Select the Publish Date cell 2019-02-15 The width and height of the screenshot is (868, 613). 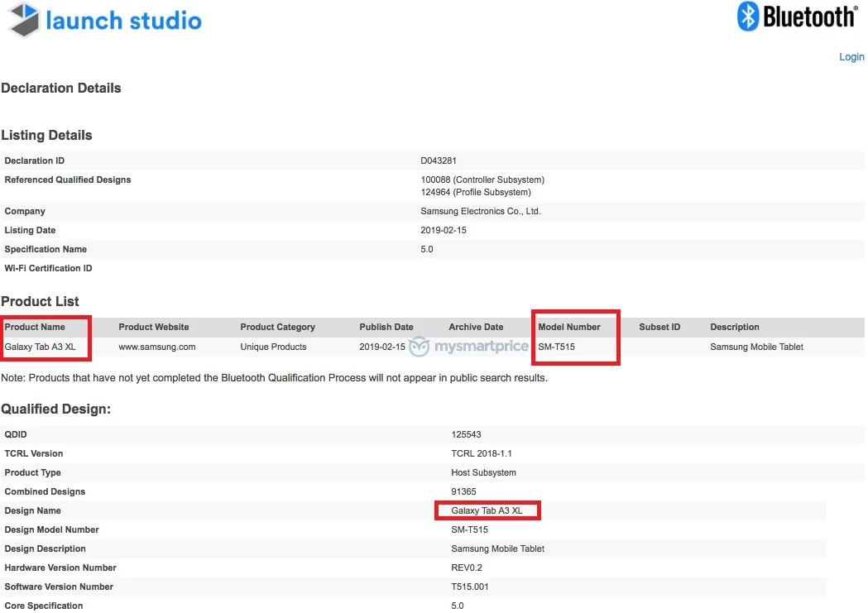(x=382, y=347)
